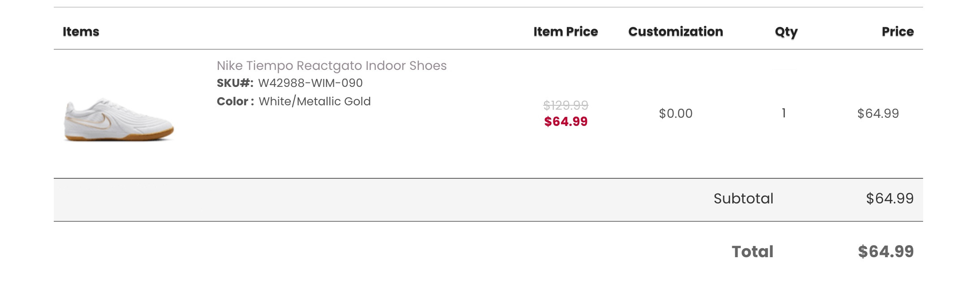Viewport: 980px width, 302px height.
Task: Select the White/Metallic Gold color value
Action: pos(315,102)
